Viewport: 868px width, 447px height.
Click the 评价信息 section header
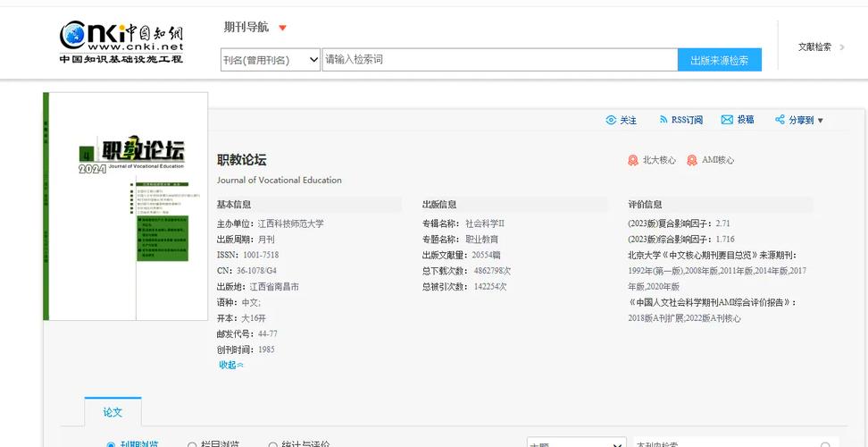645,205
